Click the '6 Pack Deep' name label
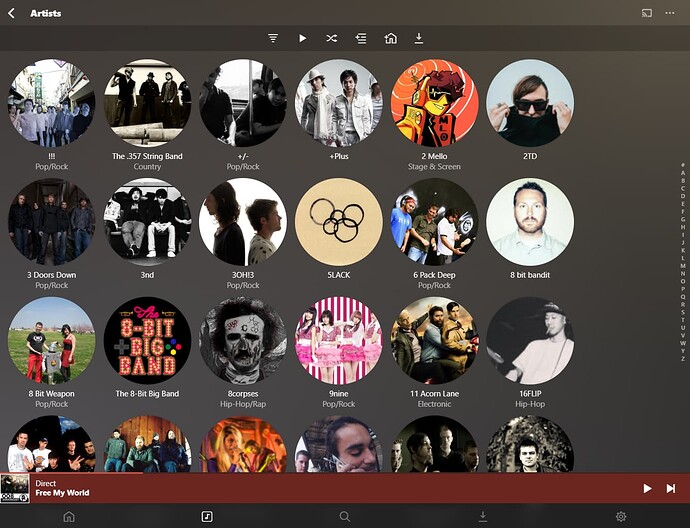690x528 pixels. coord(434,275)
